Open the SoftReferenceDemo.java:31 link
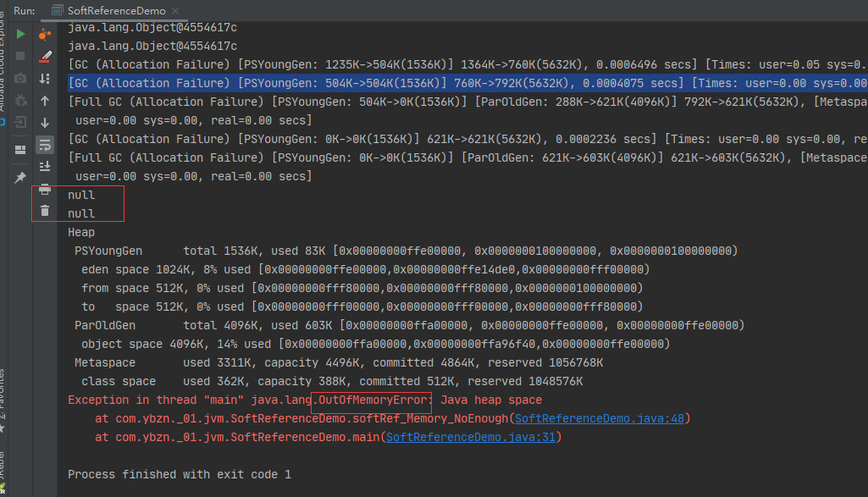The width and height of the screenshot is (868, 497). pyautogui.click(x=471, y=437)
